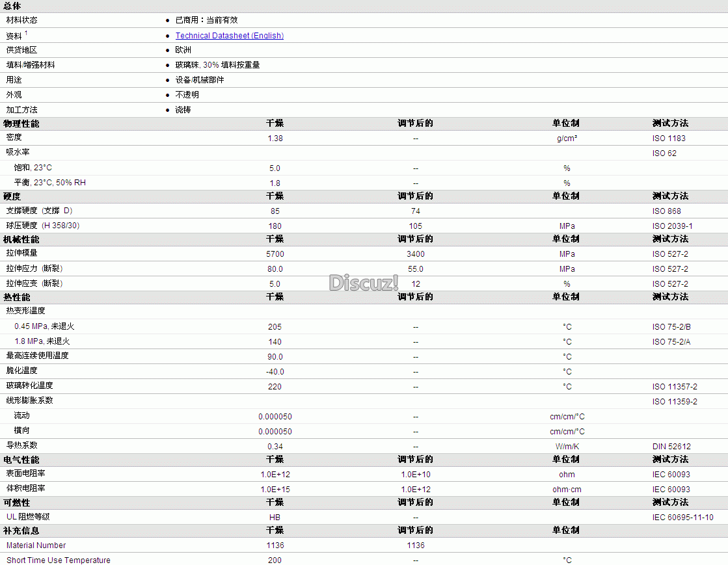Click the ball hardness value 180
The image size is (728, 565).
(x=275, y=226)
